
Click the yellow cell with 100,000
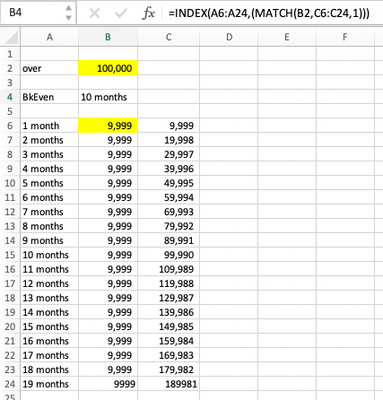pyautogui.click(x=108, y=68)
